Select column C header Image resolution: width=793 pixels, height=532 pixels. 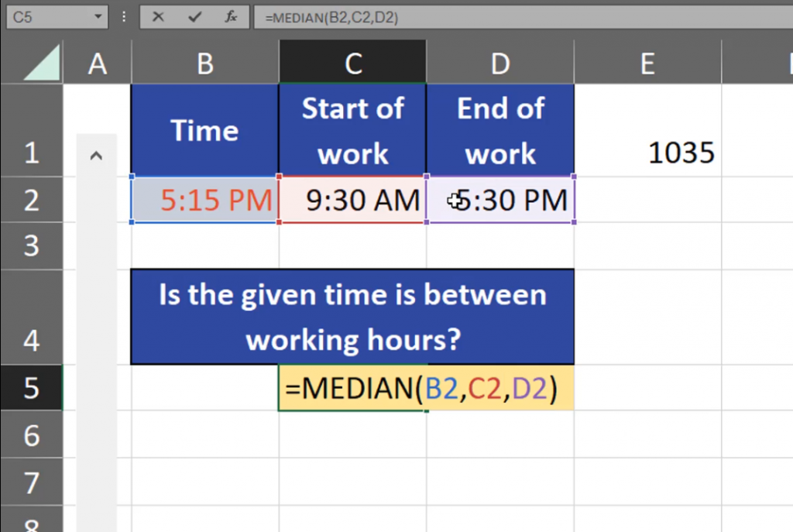[x=352, y=63]
